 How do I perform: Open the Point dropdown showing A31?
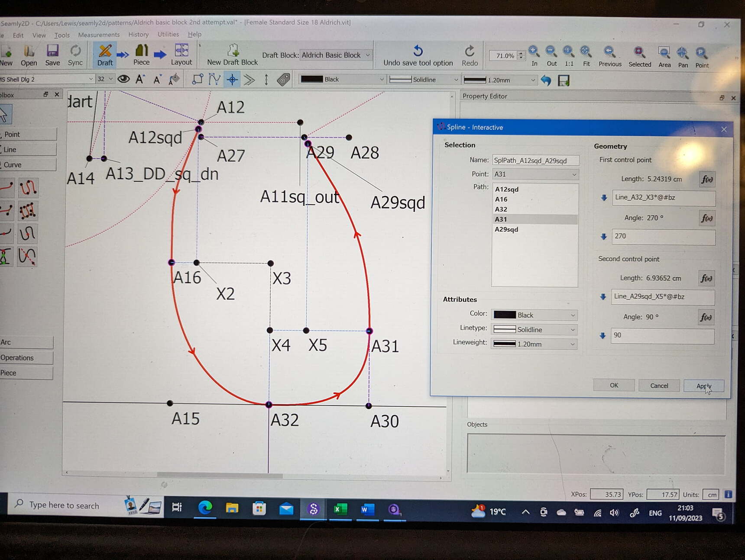(x=535, y=174)
